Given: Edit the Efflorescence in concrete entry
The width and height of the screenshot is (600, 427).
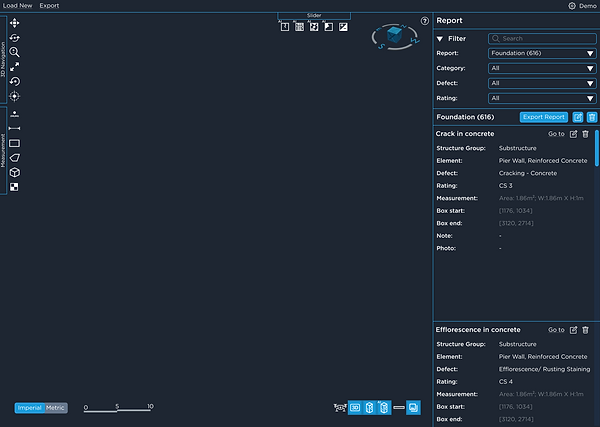Looking at the screenshot, I should coord(573,330).
